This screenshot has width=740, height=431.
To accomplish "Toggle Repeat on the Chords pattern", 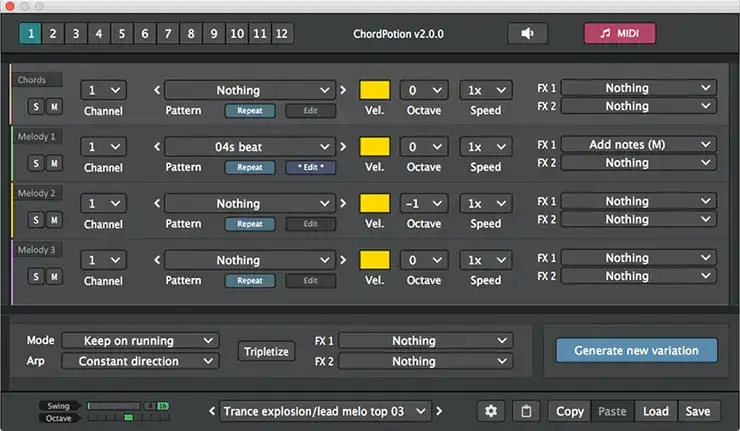I will 250,110.
